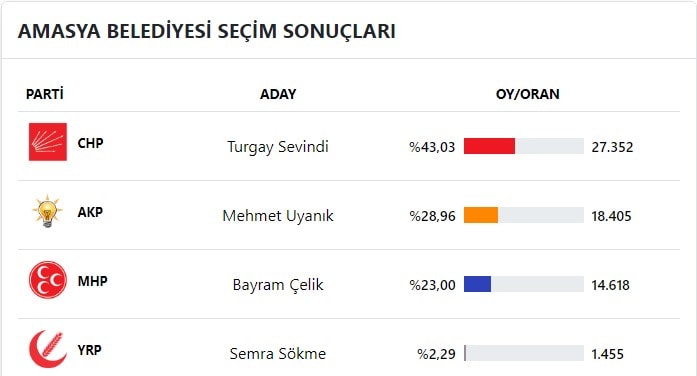Screen dimensions: 697x376
Task: Open candidate Semra Sökme
Action: (278, 354)
